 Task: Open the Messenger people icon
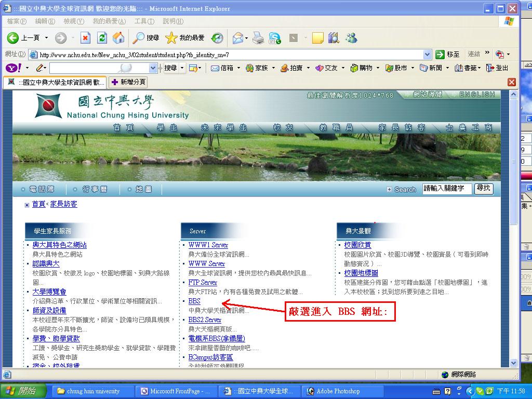click(351, 37)
